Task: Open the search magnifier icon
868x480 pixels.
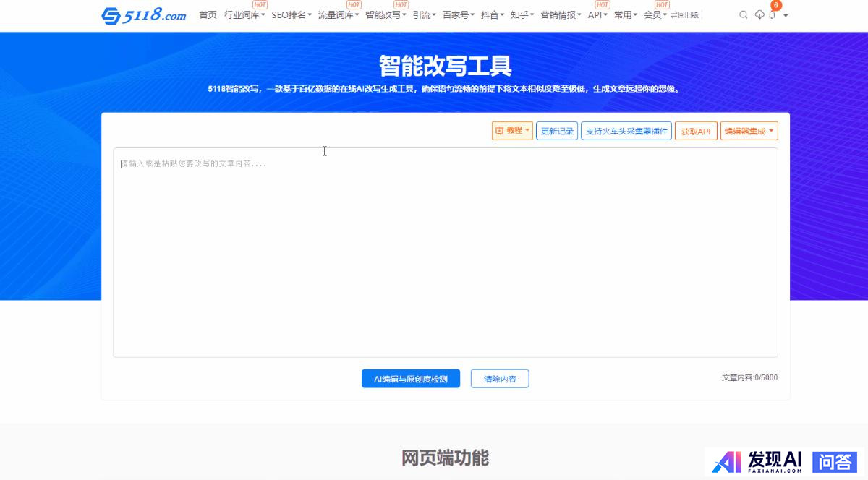Action: pyautogui.click(x=743, y=15)
